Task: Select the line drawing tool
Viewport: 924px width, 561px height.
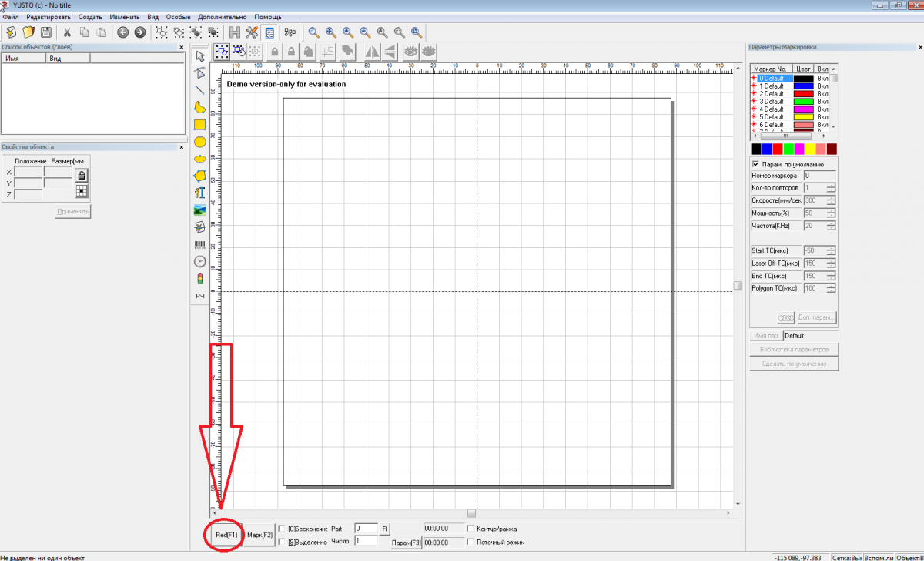Action: click(199, 90)
